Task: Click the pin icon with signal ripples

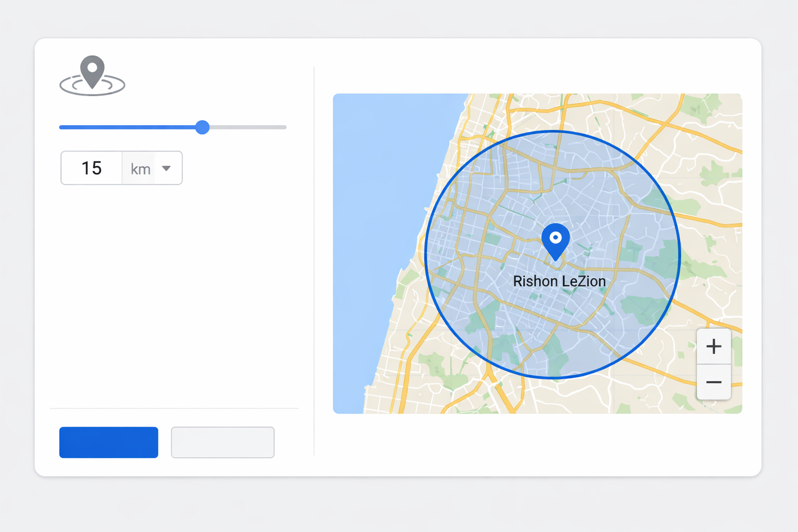Action: pyautogui.click(x=92, y=75)
